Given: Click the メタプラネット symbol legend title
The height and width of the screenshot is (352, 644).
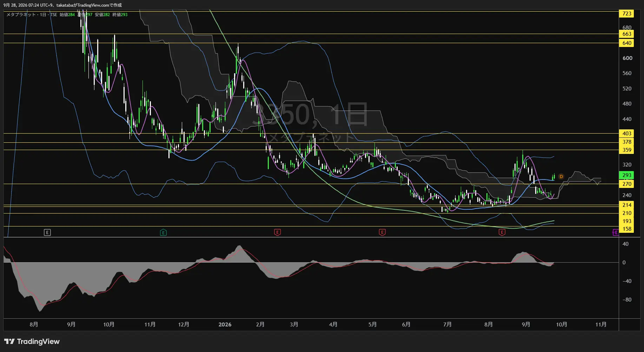Looking at the screenshot, I should [21, 15].
